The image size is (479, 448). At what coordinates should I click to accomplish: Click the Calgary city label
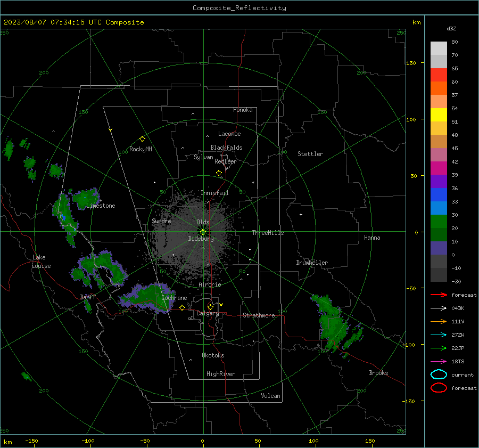[208, 313]
